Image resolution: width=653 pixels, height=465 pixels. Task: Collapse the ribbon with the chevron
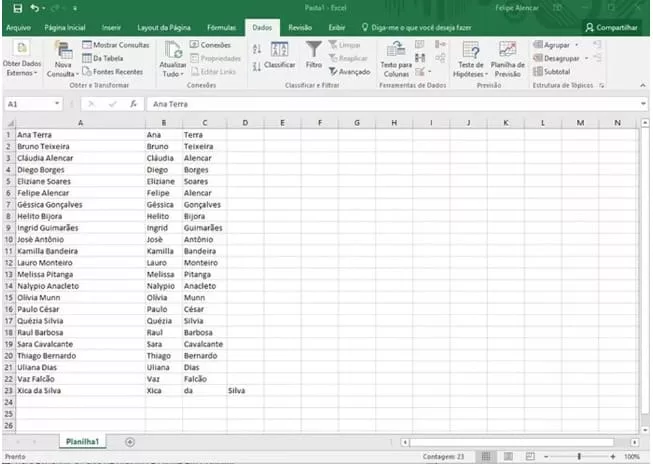[x=643, y=85]
